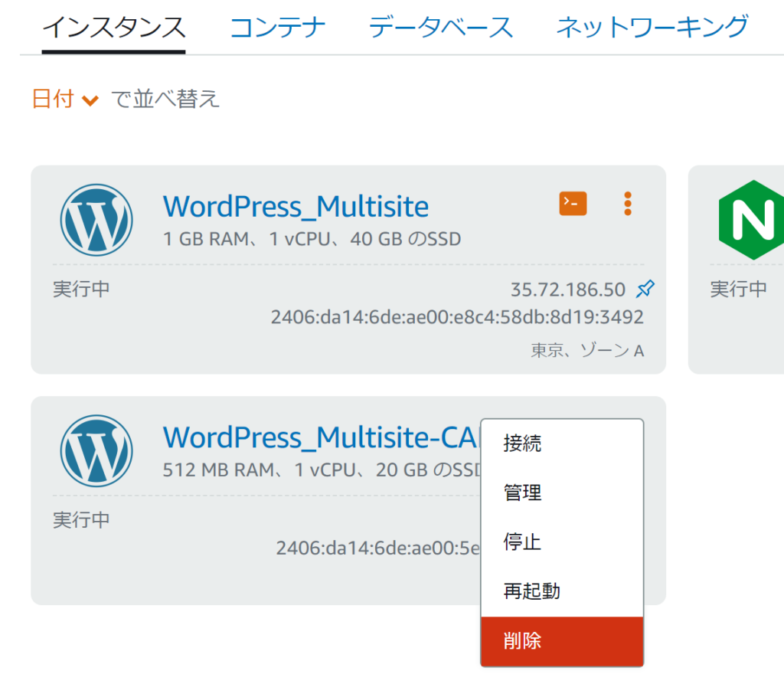Switch to the データベース tab

(441, 28)
